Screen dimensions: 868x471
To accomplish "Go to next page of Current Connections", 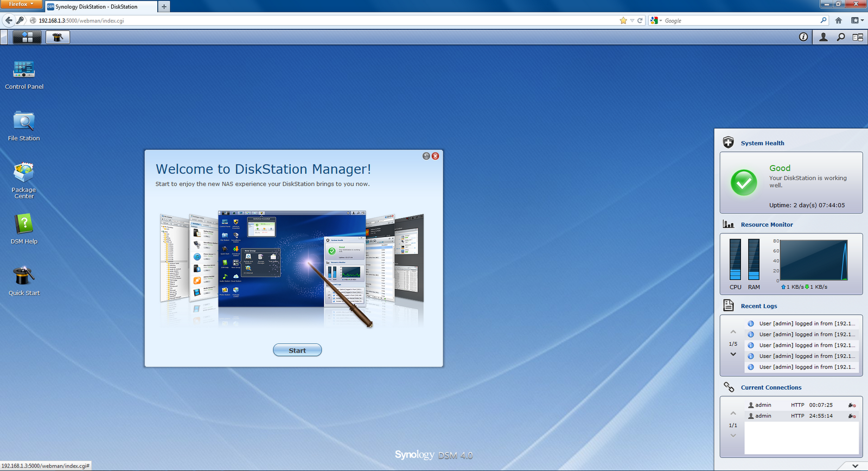I will (733, 436).
